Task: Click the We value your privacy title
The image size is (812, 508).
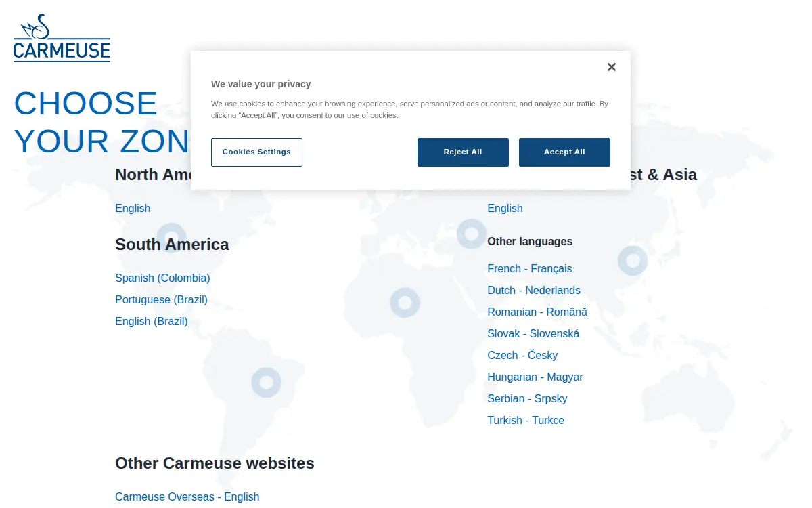Action: [261, 85]
